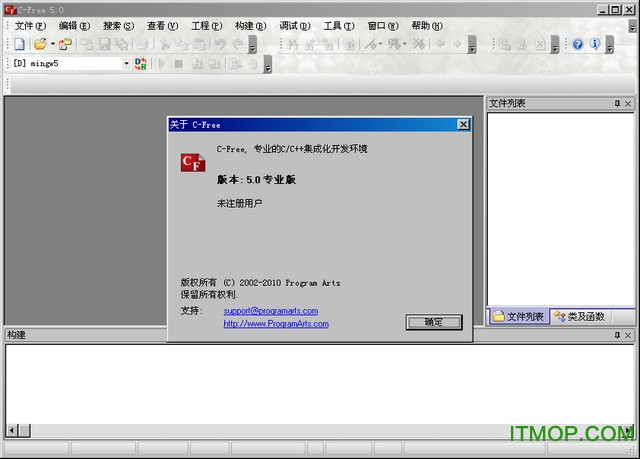Click the stop square icon
Screen dimensions: 640x459
178,64
